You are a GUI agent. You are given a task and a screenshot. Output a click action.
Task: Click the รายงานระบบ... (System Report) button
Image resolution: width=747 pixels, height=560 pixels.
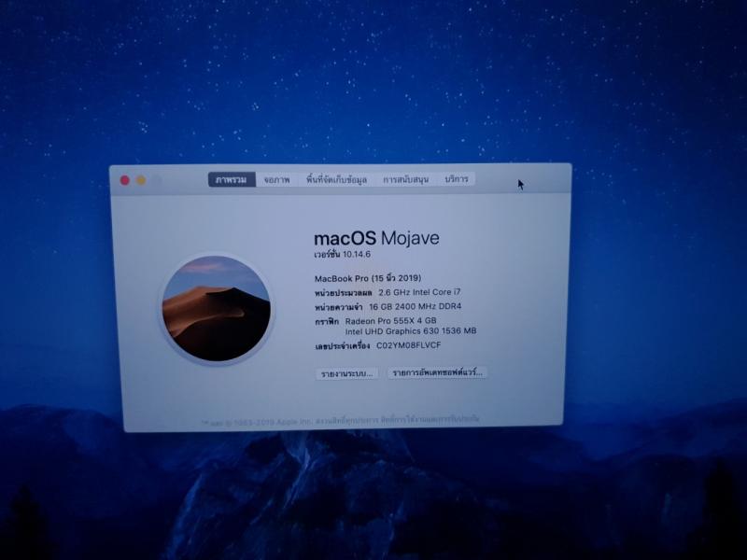tap(346, 373)
